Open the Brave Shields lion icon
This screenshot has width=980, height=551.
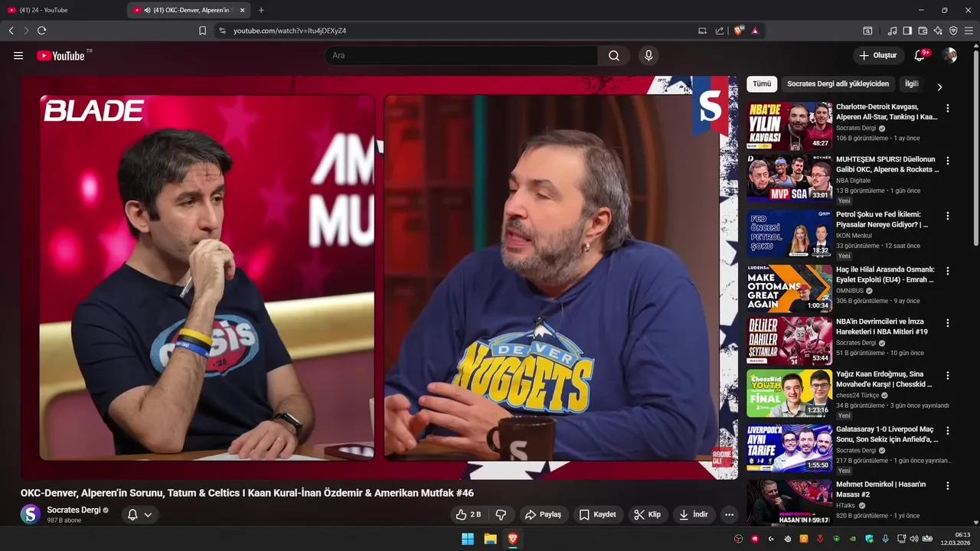click(738, 31)
